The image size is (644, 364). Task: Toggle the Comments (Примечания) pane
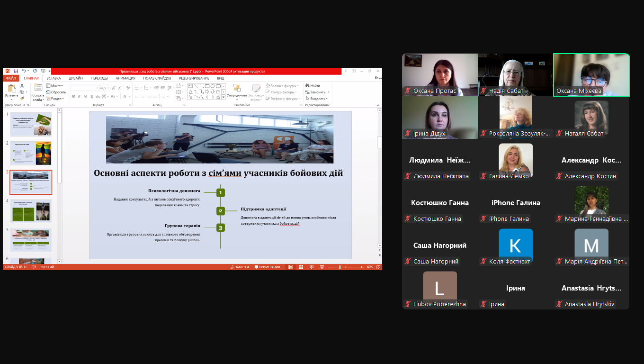click(267, 267)
